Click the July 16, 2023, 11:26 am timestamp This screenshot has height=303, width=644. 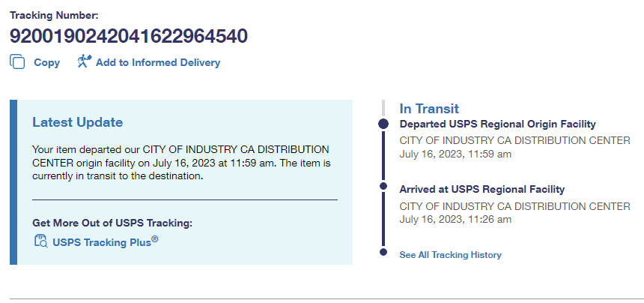click(455, 220)
